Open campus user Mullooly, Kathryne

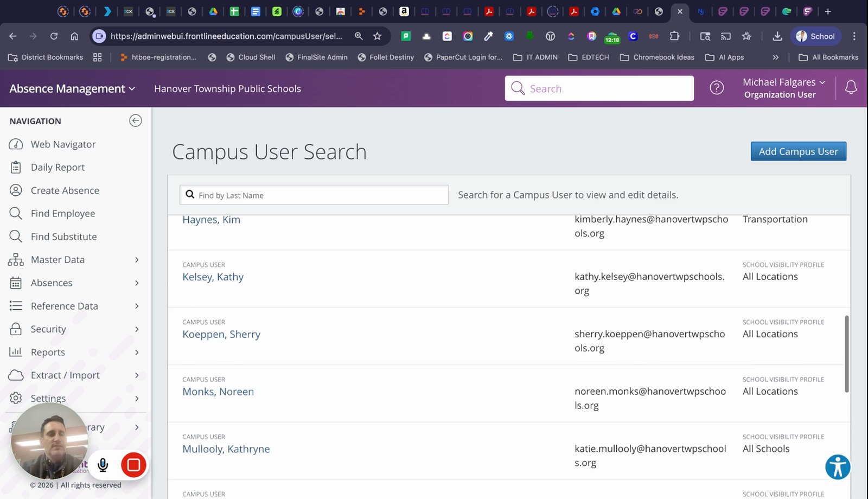click(x=226, y=449)
